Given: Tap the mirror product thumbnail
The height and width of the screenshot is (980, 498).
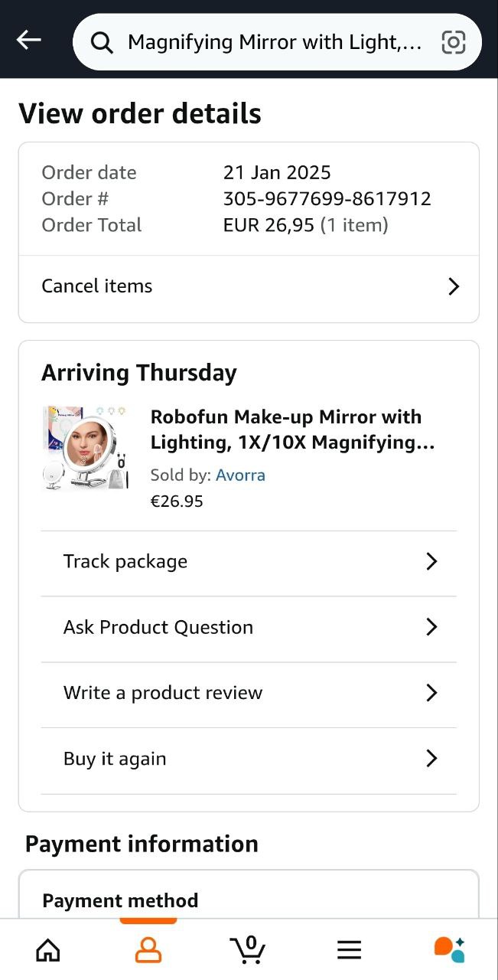Looking at the screenshot, I should [85, 448].
